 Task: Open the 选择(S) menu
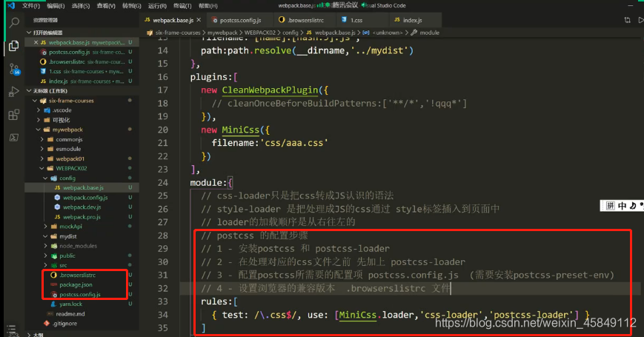81,6
